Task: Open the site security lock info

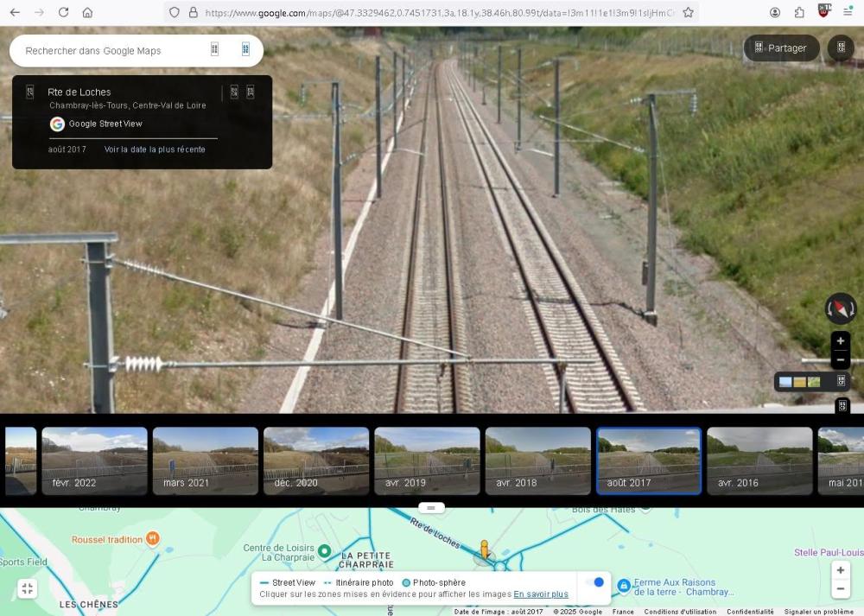Action: tap(193, 12)
